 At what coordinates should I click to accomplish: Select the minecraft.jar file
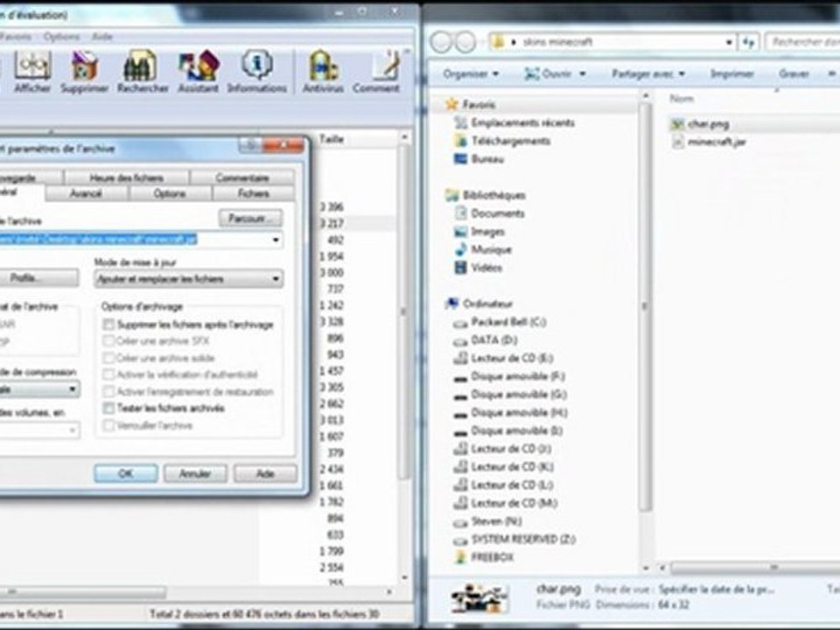pyautogui.click(x=709, y=143)
